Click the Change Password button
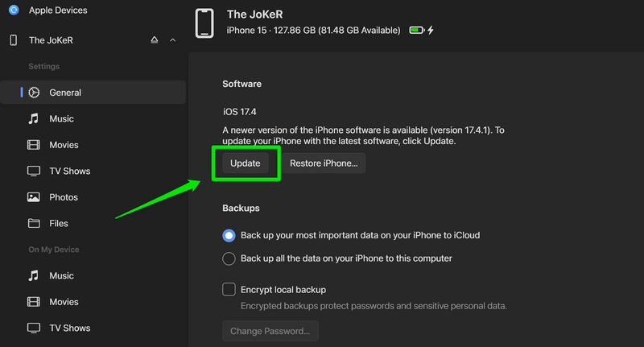This screenshot has width=644, height=347. pos(270,331)
